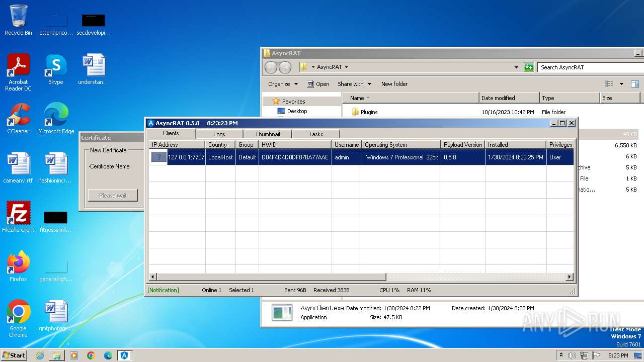644x362 pixels.
Task: Sort Explorer files by Name column
Action: (x=411, y=98)
